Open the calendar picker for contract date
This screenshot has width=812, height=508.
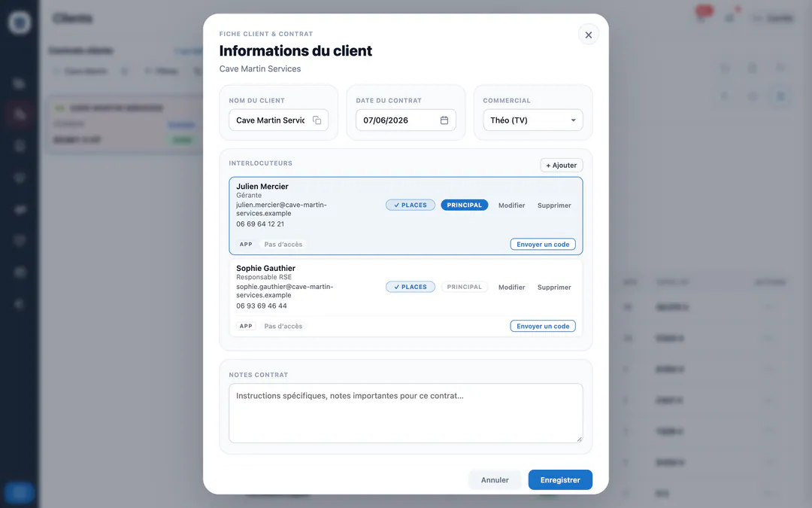(x=444, y=120)
